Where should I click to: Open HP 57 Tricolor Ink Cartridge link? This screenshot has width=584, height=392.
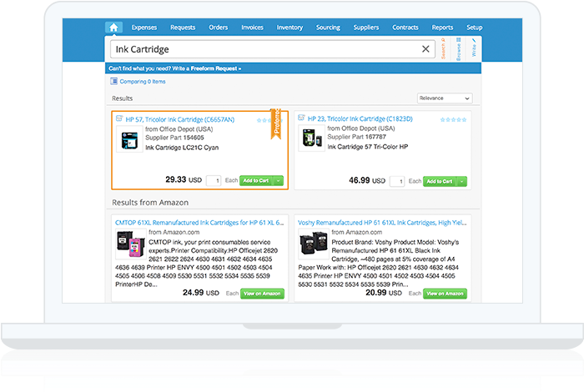coord(180,119)
